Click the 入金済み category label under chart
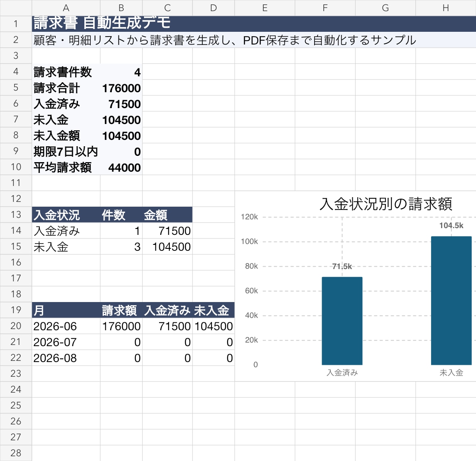This screenshot has height=461, width=476. point(342,372)
